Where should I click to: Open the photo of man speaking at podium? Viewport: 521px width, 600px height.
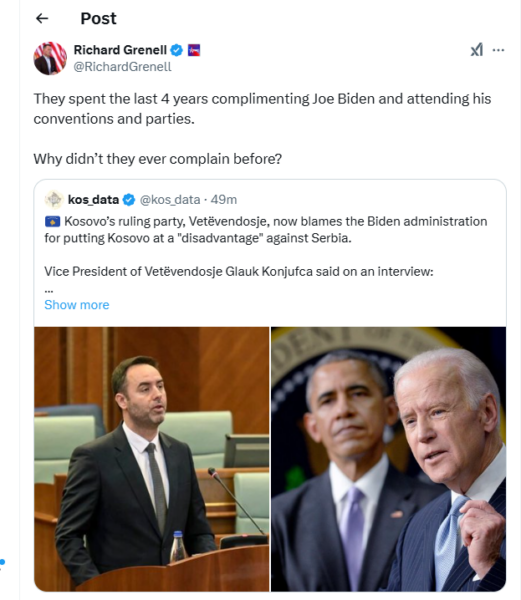point(151,459)
